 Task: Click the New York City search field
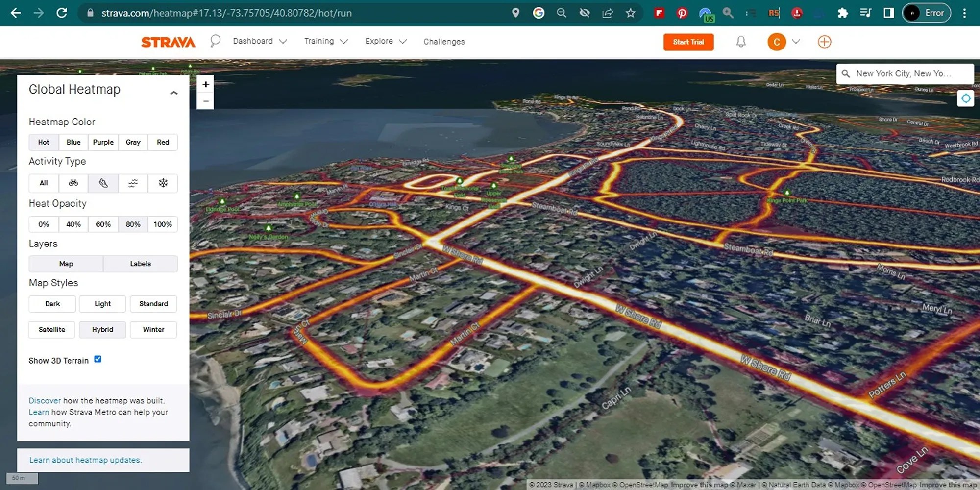pyautogui.click(x=904, y=73)
